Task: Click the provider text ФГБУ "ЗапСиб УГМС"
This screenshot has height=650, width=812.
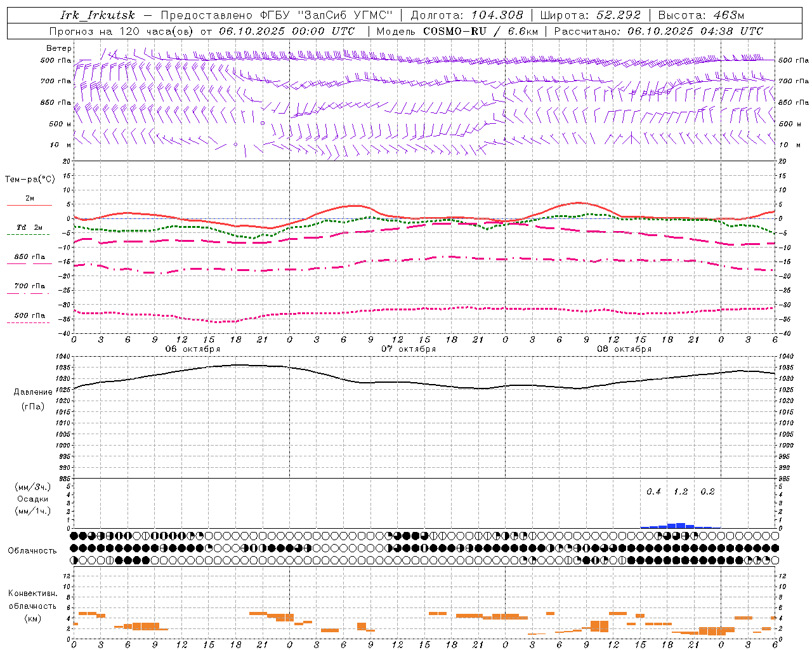Action: point(327,15)
